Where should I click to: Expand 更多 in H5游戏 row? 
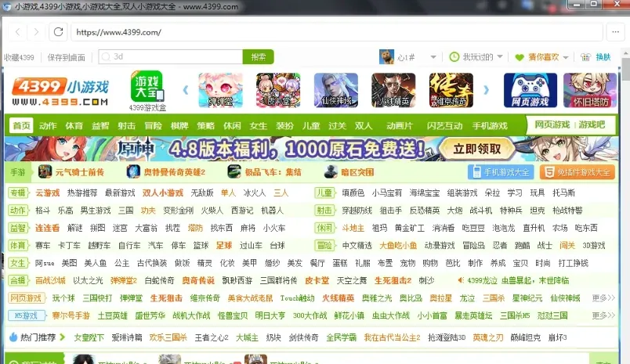click(x=603, y=315)
